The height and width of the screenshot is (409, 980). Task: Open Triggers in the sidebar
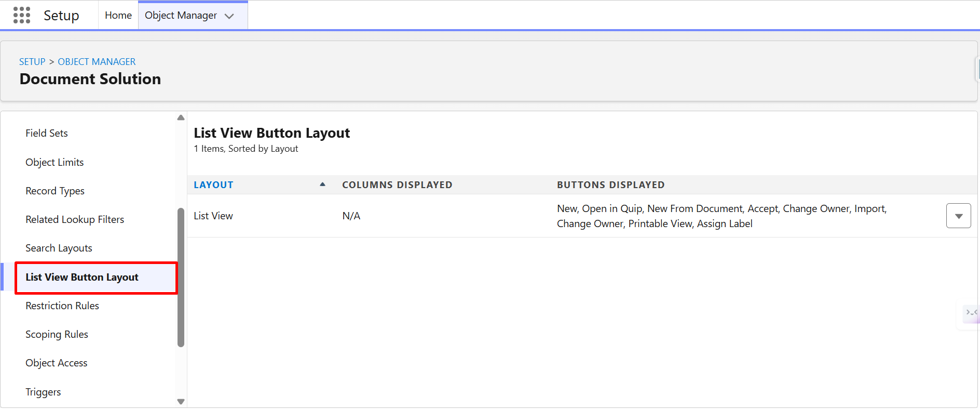pyautogui.click(x=43, y=392)
